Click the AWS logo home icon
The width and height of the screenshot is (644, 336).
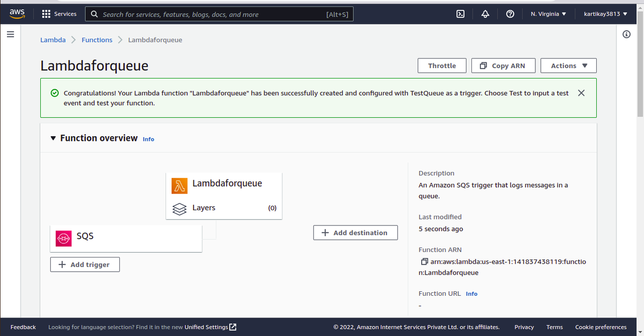pyautogui.click(x=17, y=14)
